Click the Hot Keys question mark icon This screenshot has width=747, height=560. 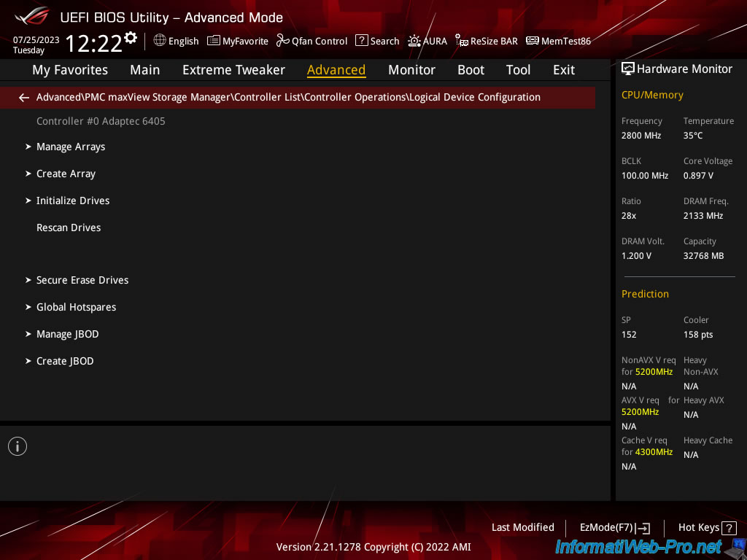tap(729, 528)
